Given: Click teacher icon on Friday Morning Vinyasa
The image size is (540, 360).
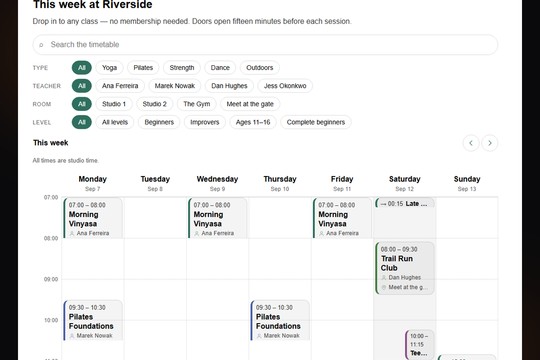Looking at the screenshot, I should click(x=321, y=234).
